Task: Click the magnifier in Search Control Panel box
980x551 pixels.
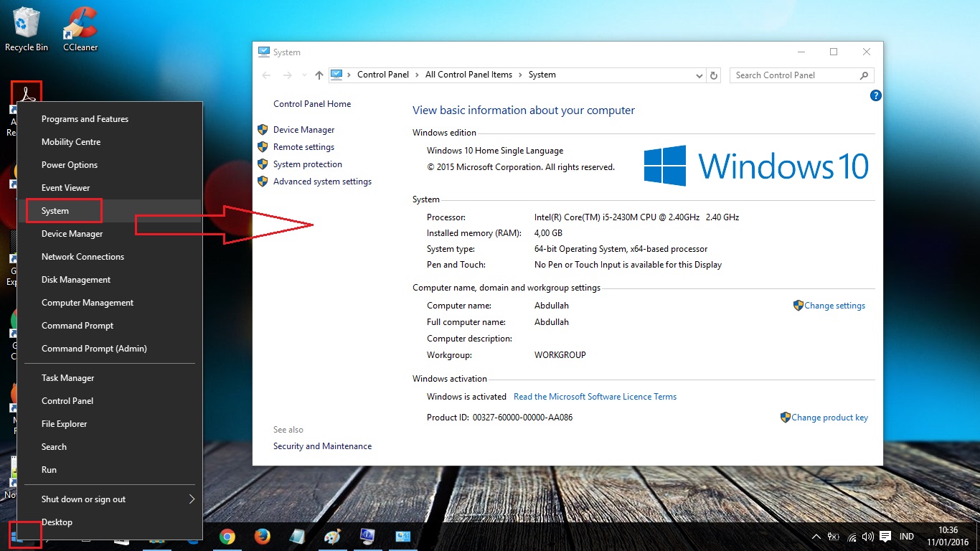Action: tap(864, 75)
